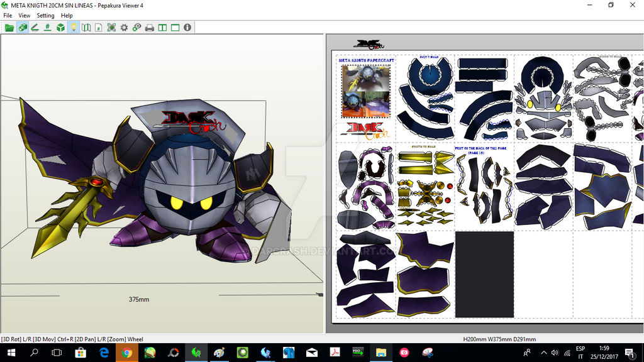Launch Microsoft Edge from taskbar
The height and width of the screenshot is (362, 644).
point(104,353)
